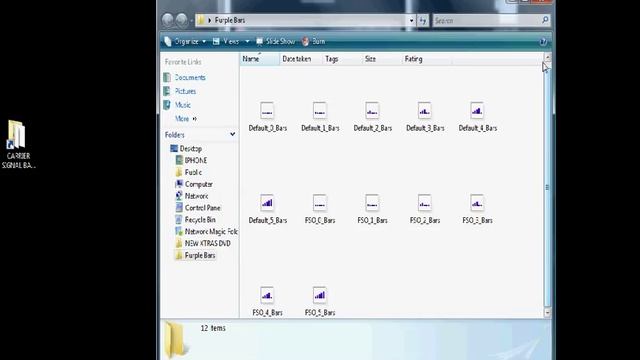Select the FSO_0_Bars file icon
The image size is (640, 360).
click(320, 203)
